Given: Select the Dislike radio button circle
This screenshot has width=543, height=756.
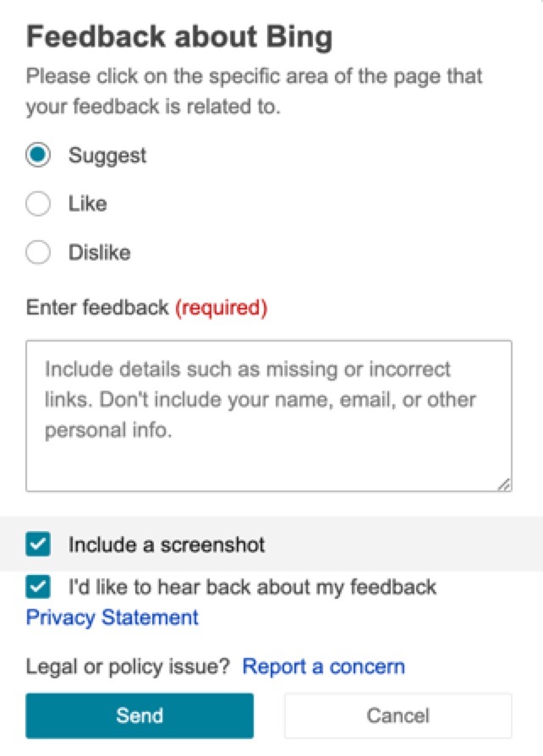Looking at the screenshot, I should click(x=39, y=252).
